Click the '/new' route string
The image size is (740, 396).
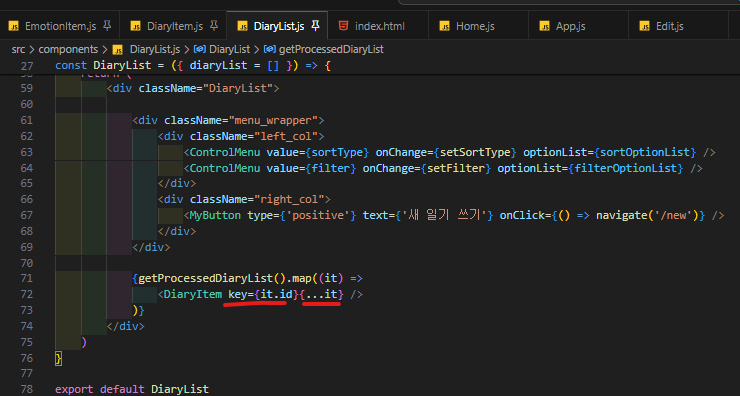[x=673, y=215]
